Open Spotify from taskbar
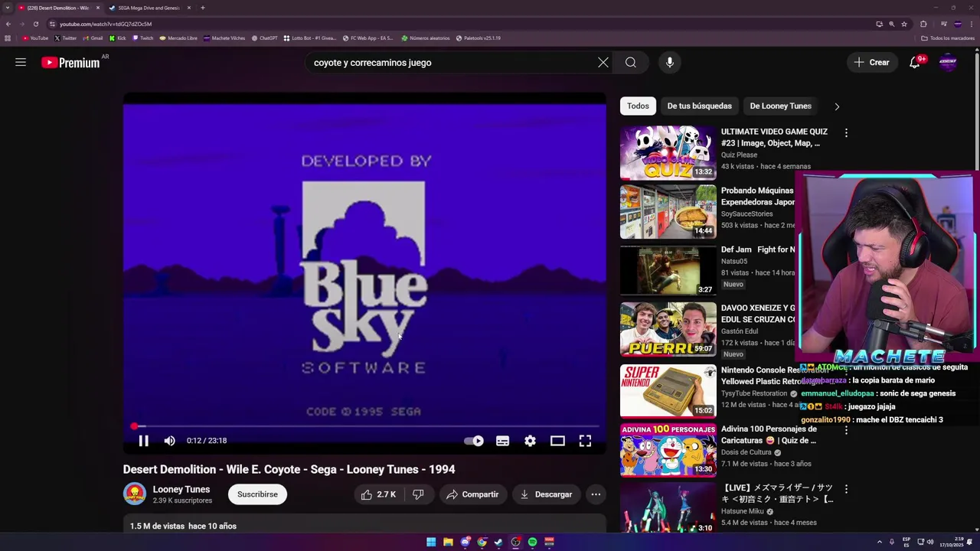 (532, 542)
